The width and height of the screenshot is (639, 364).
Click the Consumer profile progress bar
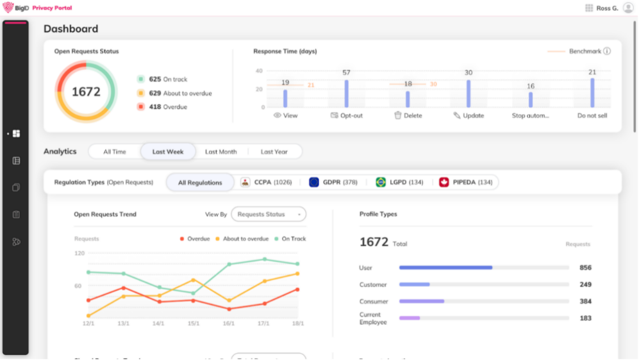(x=484, y=301)
